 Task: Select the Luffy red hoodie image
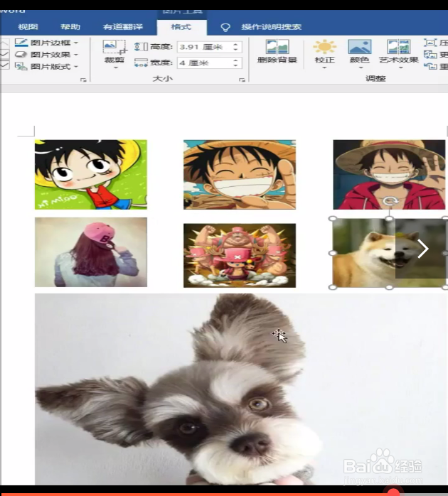coord(389,175)
